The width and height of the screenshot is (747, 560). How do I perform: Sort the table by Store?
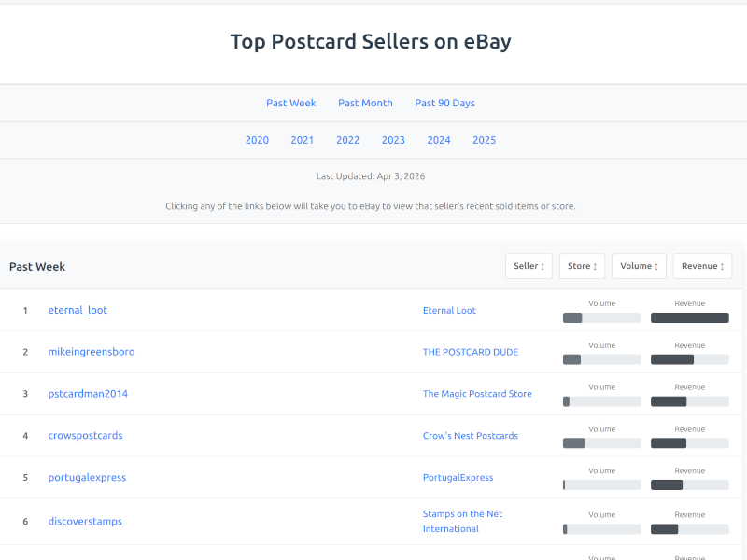582,265
